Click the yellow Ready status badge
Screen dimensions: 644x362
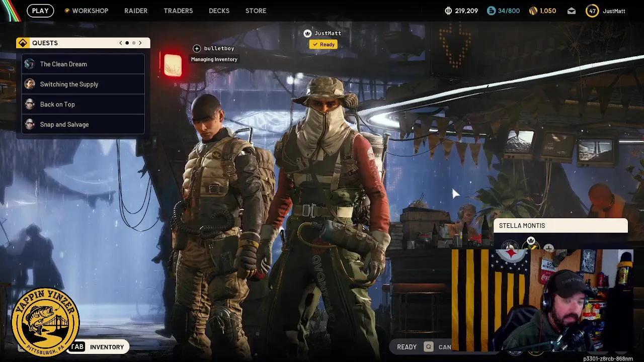(x=323, y=44)
